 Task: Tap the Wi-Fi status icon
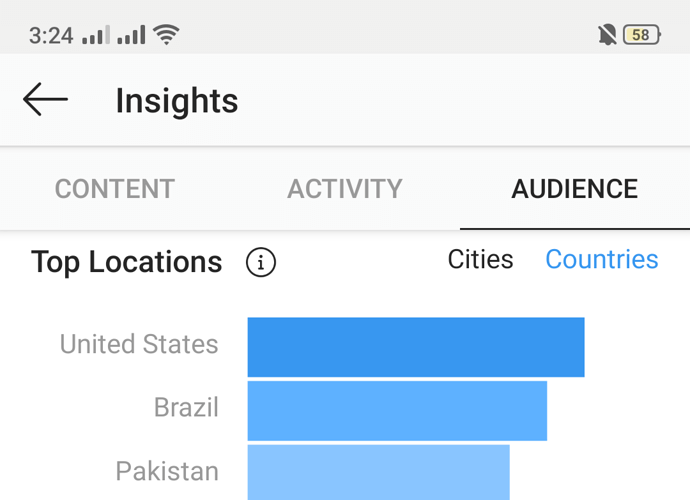[x=166, y=35]
